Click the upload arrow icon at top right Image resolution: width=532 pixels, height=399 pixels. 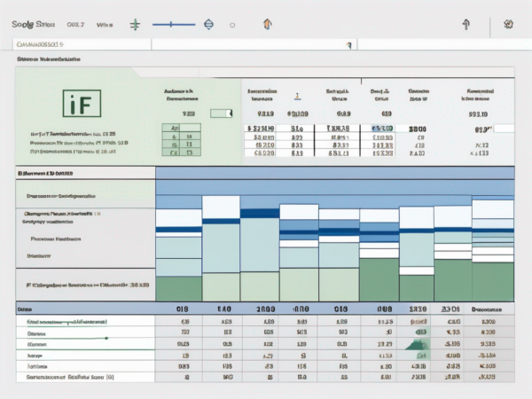click(x=465, y=25)
